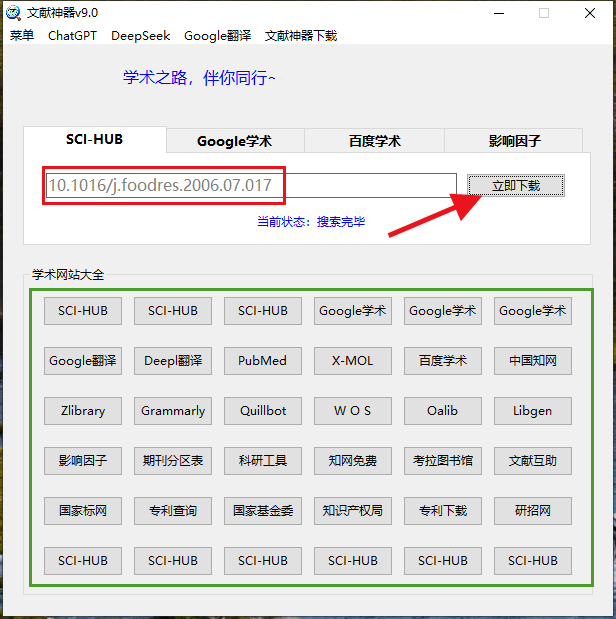Switch to the 百度学术 tab
616x619 pixels.
[x=374, y=141]
